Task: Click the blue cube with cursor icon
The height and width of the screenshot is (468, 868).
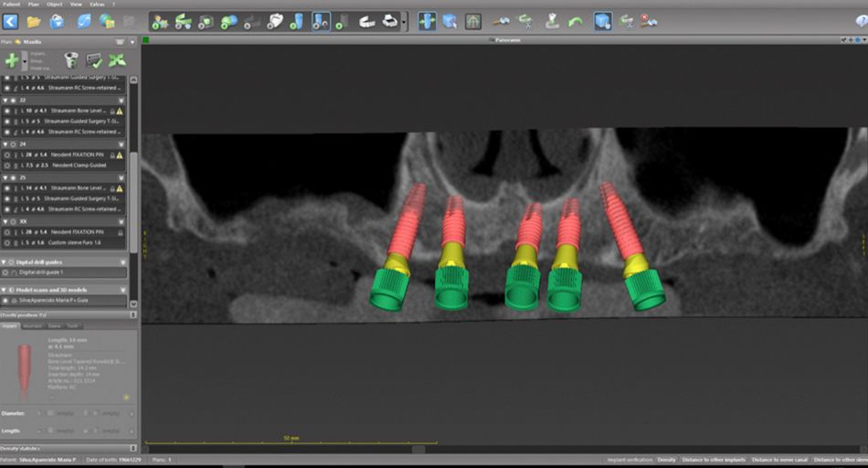Action: point(450,22)
